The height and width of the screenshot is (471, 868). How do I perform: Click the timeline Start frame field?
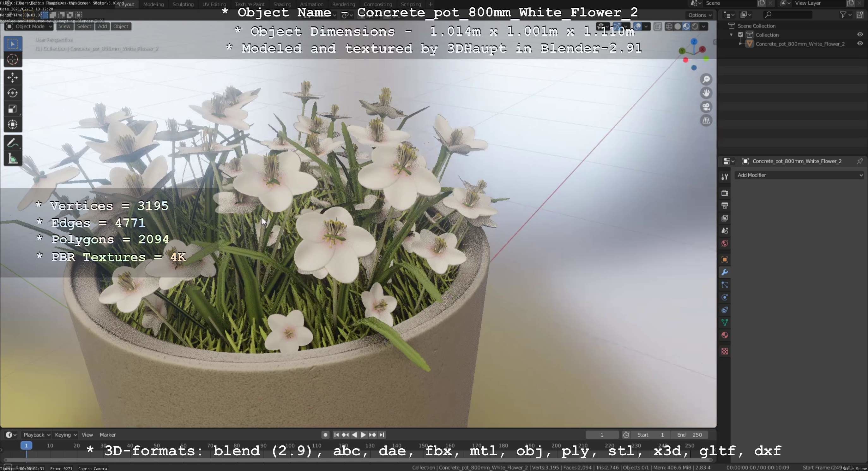click(x=650, y=435)
